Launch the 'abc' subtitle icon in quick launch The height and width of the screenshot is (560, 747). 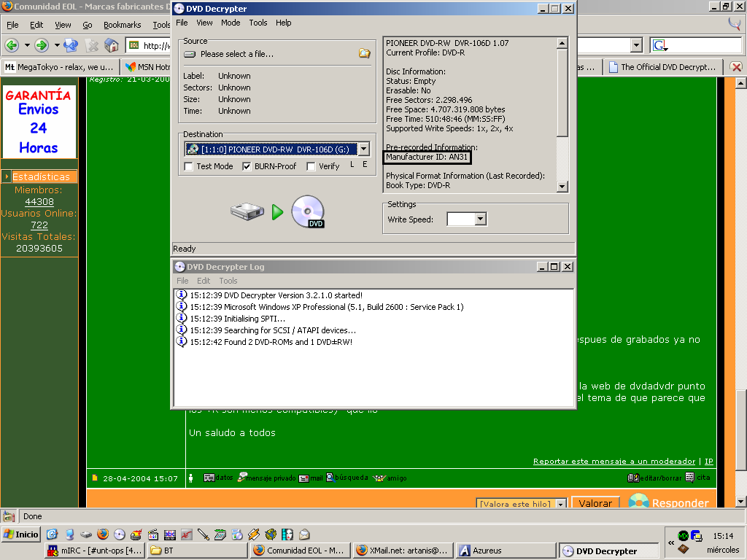169,534
